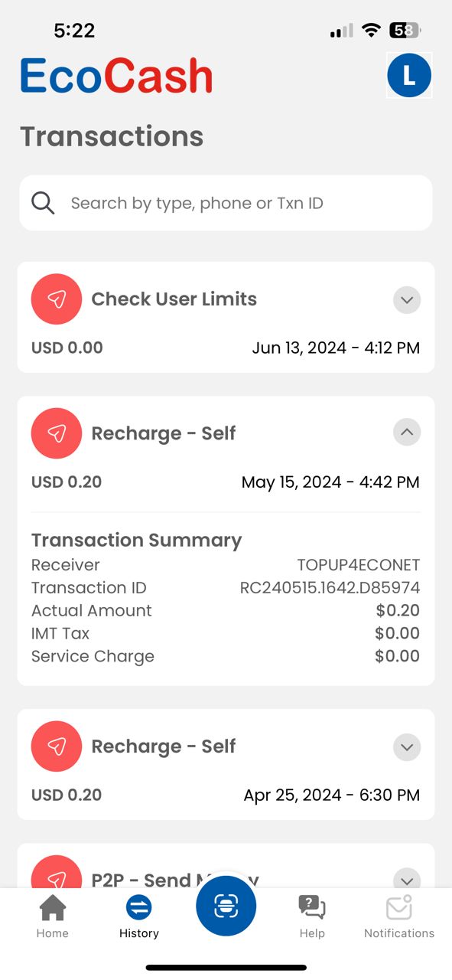Tap the Recharge - Self title dated May 15

(x=164, y=433)
